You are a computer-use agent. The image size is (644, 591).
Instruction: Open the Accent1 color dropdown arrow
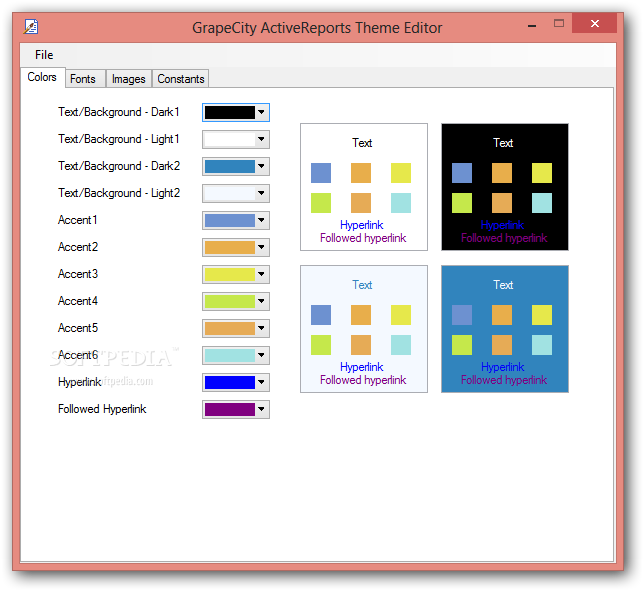pos(261,220)
